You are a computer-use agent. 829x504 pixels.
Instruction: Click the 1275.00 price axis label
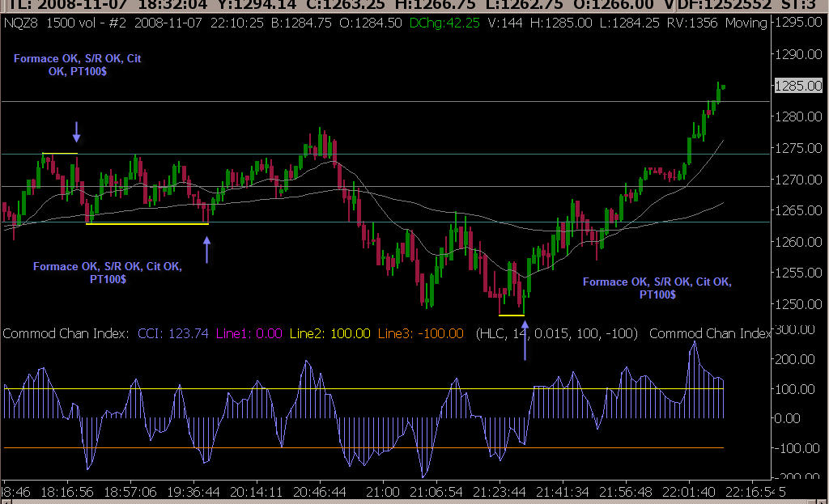798,149
